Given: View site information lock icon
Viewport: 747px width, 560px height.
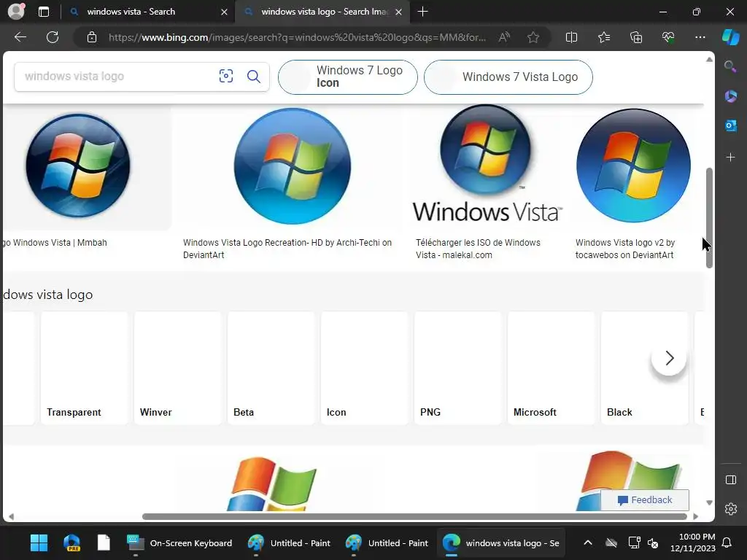Looking at the screenshot, I should coord(92,37).
